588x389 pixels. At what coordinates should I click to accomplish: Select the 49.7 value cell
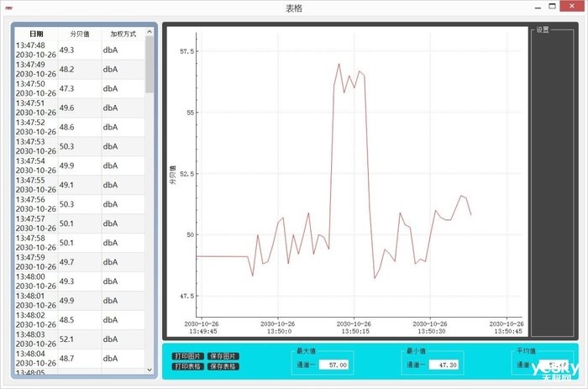point(80,262)
